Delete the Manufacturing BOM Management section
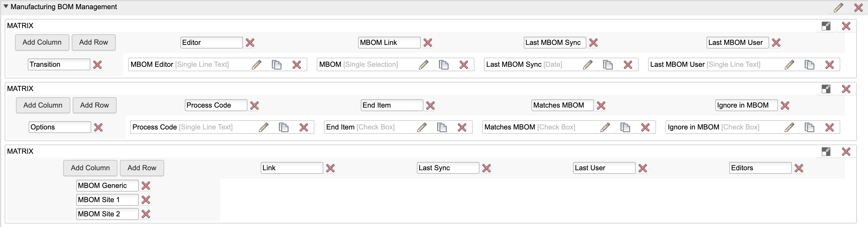Screen dimensions: 868x227 coord(858,7)
